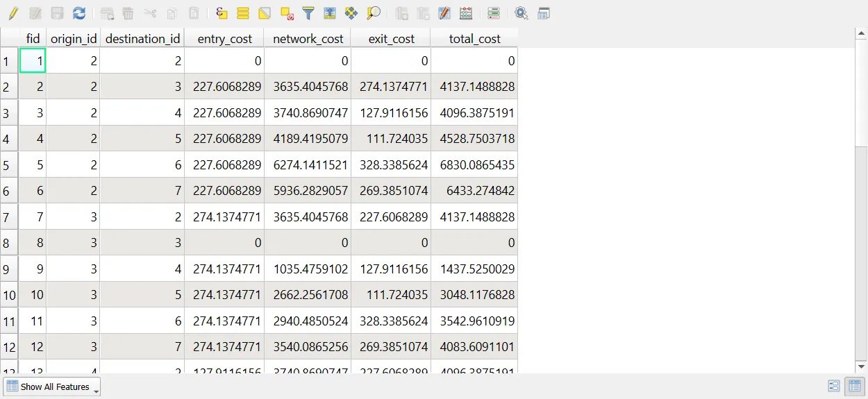Reload the table with refresh icon
The width and height of the screenshot is (868, 399).
coord(79,13)
